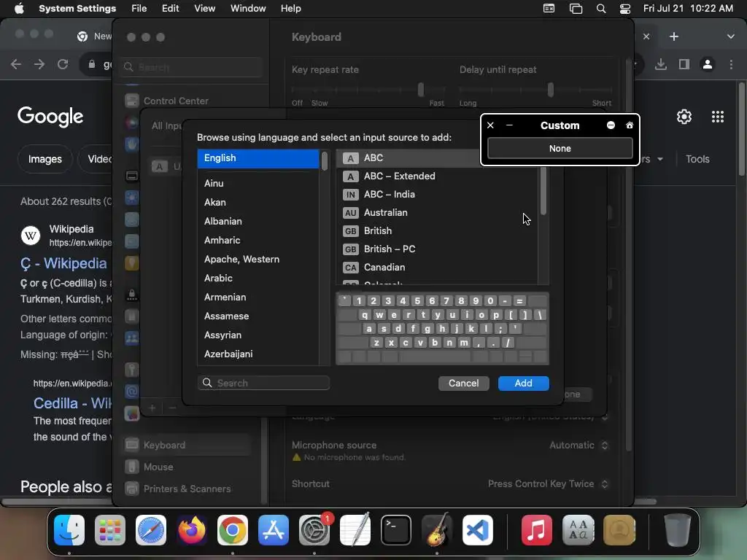This screenshot has width=747, height=560.
Task: Open Google quick settings gear
Action: [x=684, y=117]
